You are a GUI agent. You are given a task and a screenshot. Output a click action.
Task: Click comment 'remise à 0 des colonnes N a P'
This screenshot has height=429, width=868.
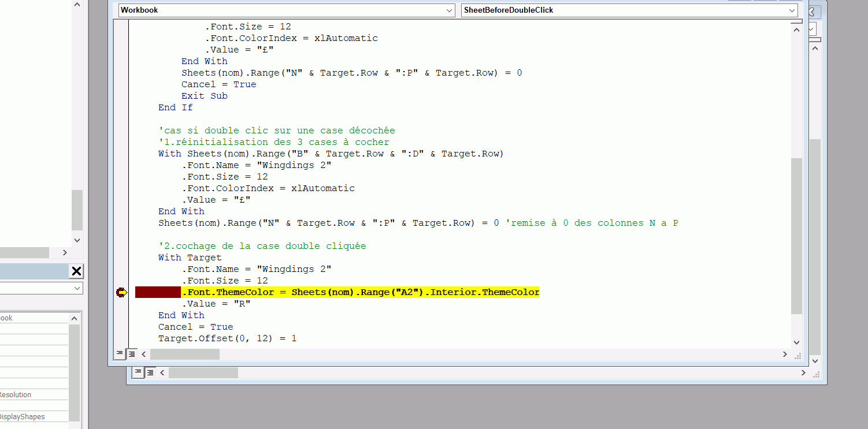coord(592,223)
